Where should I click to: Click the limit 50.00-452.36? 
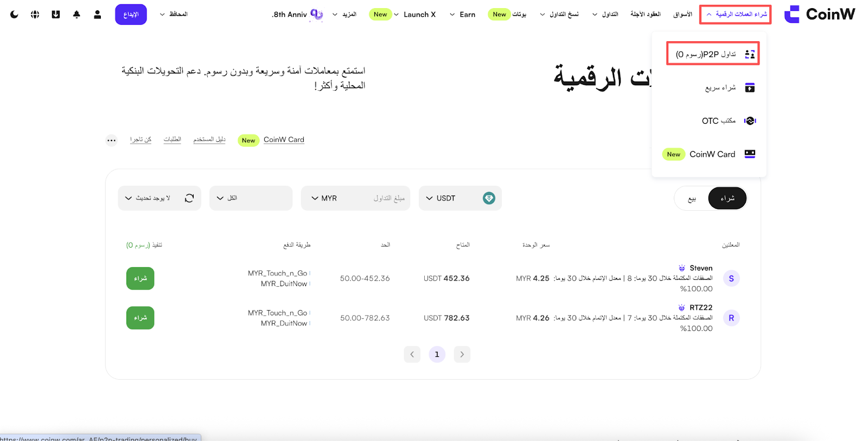tap(365, 279)
